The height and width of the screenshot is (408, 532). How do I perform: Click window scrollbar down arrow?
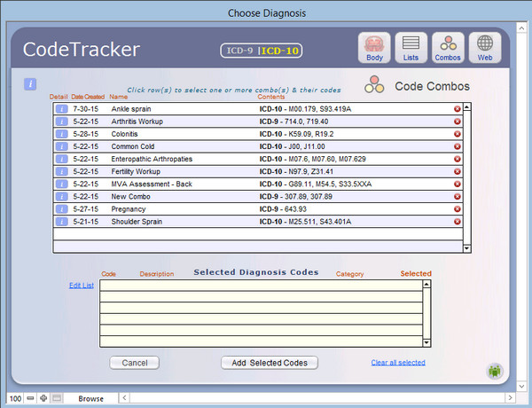click(x=521, y=386)
